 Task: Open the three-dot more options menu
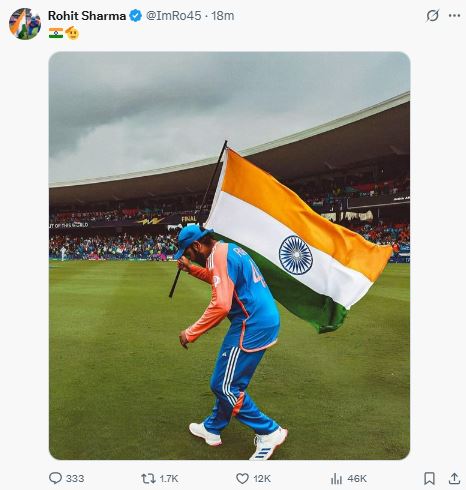pyautogui.click(x=454, y=15)
